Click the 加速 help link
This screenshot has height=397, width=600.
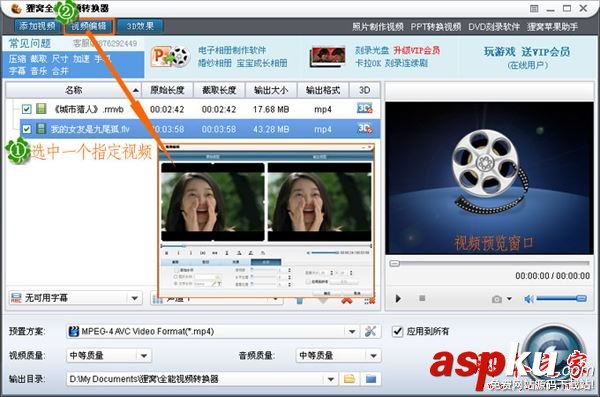pyautogui.click(x=81, y=59)
